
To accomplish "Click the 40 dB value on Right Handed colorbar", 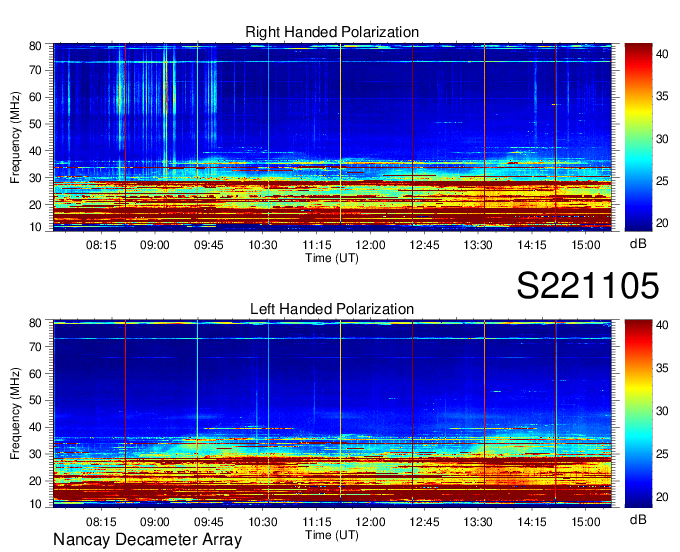I will [x=662, y=54].
